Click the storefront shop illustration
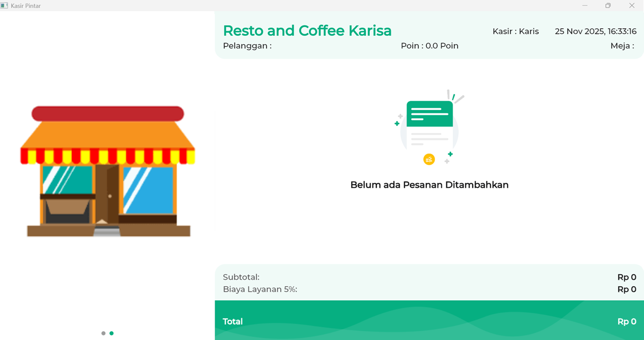The height and width of the screenshot is (340, 644). click(x=107, y=171)
